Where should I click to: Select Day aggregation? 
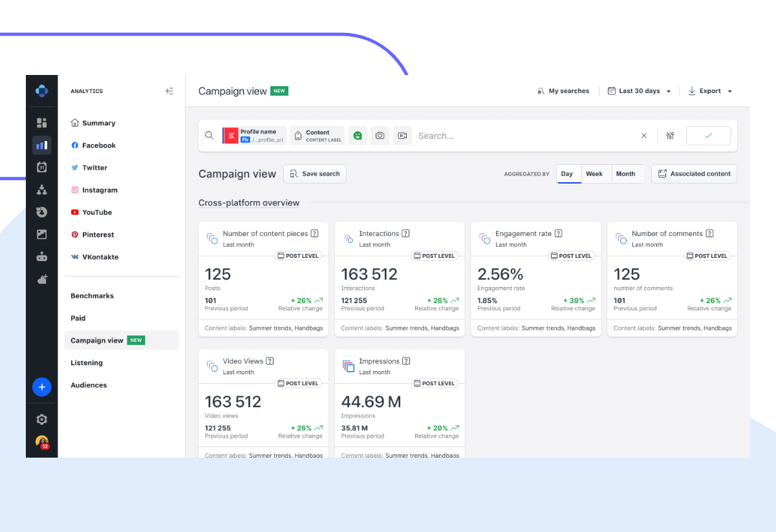[568, 173]
